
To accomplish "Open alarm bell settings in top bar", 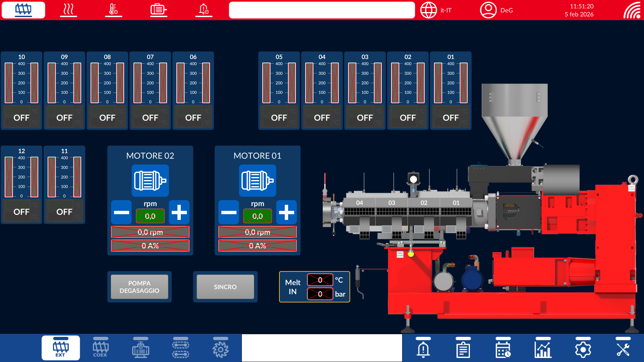I will (204, 10).
